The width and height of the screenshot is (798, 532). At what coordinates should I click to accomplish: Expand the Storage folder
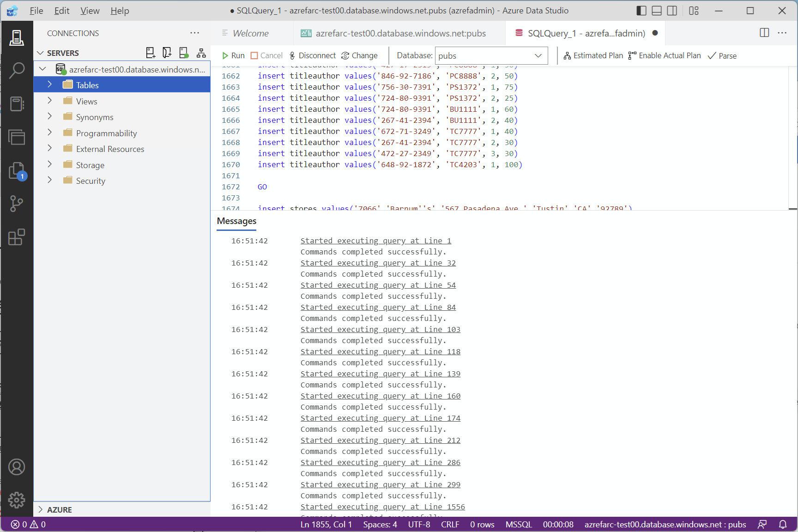[x=49, y=164]
